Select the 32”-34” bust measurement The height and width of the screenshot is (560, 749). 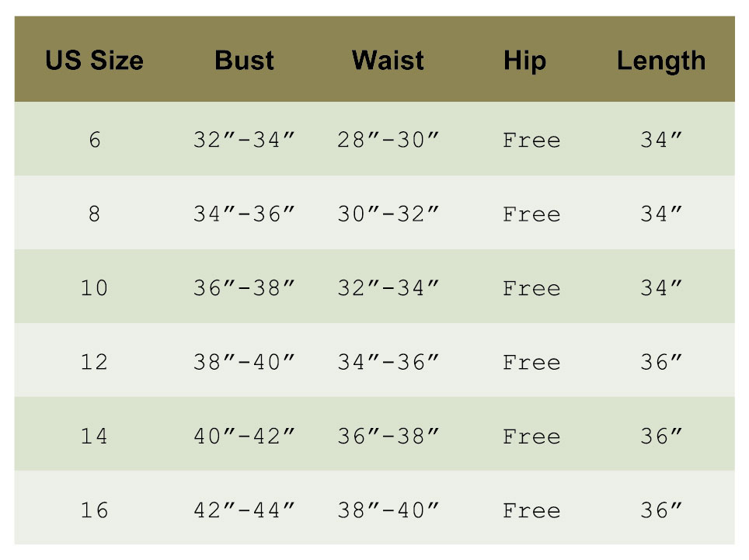coord(244,141)
